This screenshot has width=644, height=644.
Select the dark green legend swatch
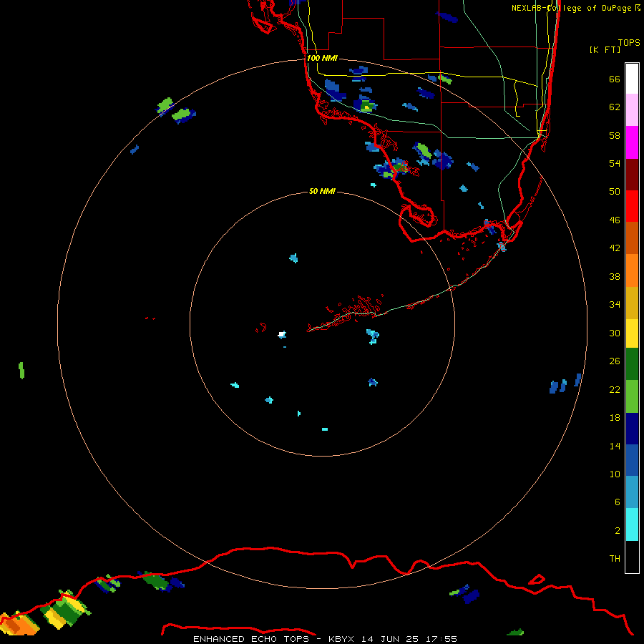(632, 364)
